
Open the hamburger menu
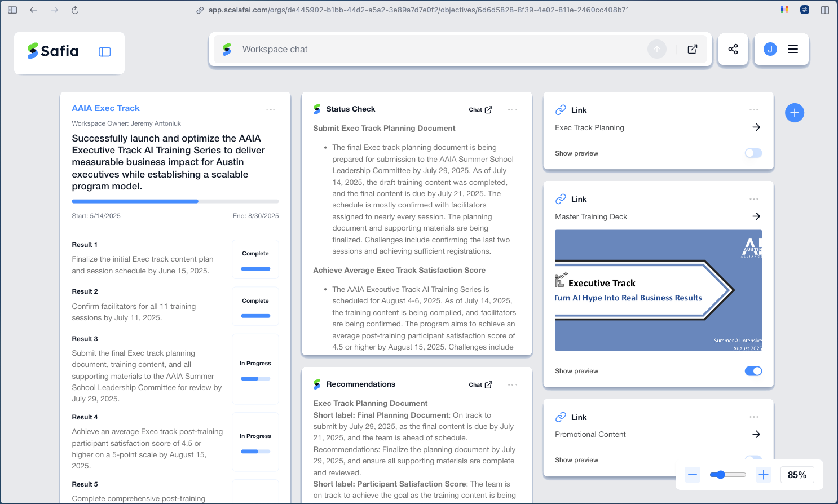(x=793, y=50)
